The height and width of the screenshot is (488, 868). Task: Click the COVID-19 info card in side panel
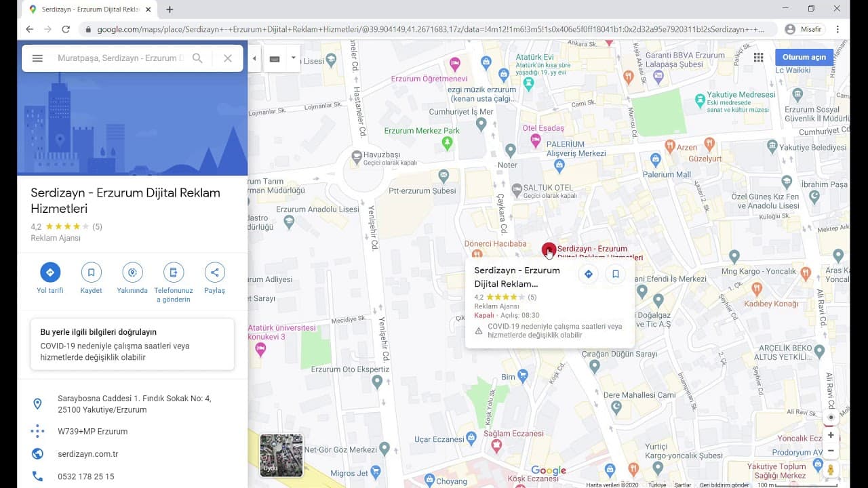click(132, 344)
